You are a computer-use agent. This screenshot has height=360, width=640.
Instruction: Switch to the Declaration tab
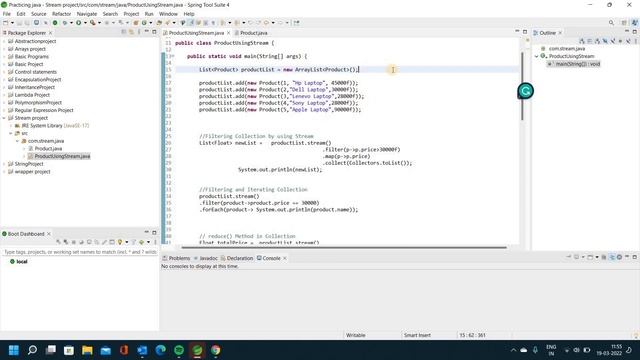[x=237, y=258]
